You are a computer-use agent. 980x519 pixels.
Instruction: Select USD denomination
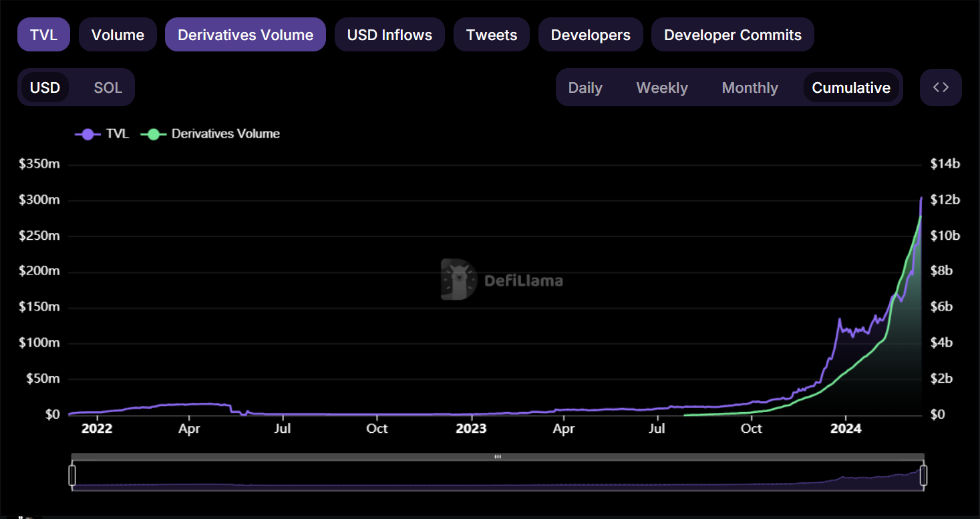click(45, 88)
